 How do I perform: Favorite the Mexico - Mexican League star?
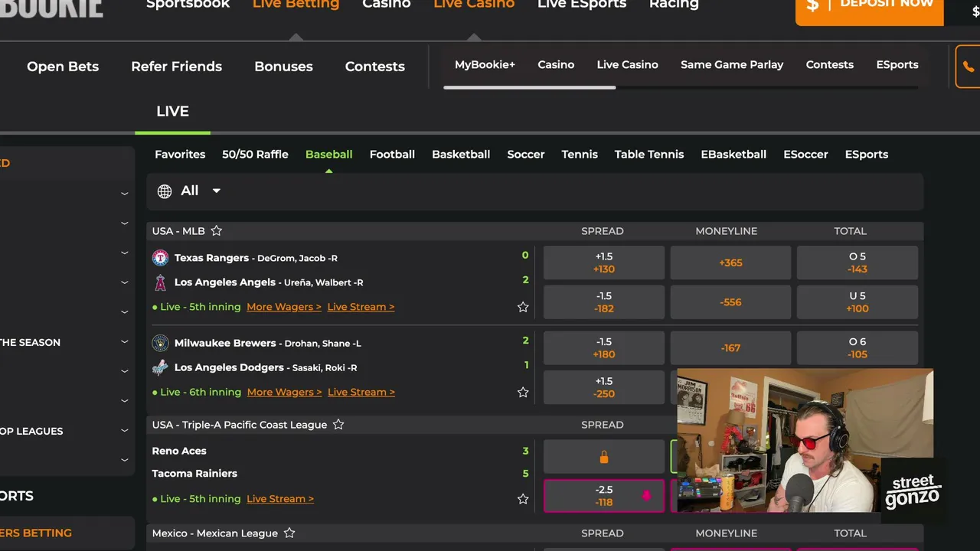tap(289, 533)
